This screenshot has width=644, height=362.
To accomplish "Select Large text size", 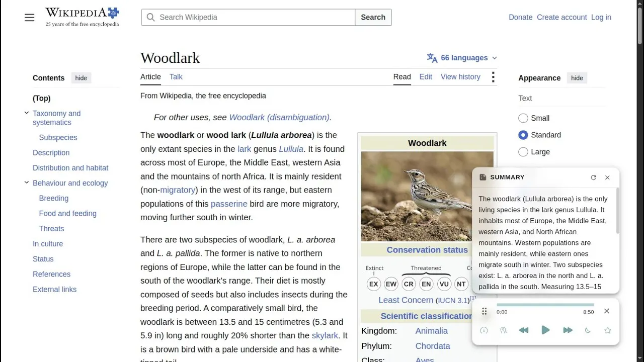I will 523,152.
